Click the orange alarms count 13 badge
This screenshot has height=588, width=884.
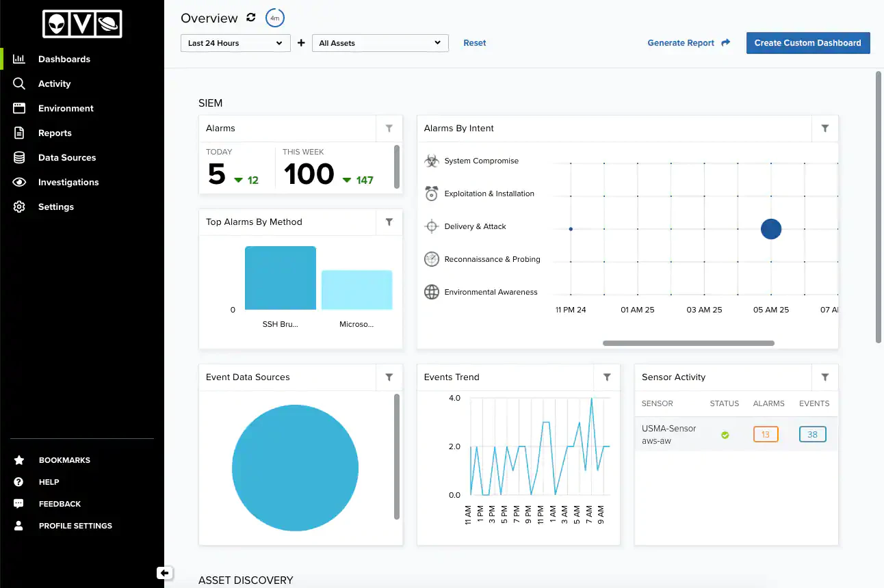(765, 434)
